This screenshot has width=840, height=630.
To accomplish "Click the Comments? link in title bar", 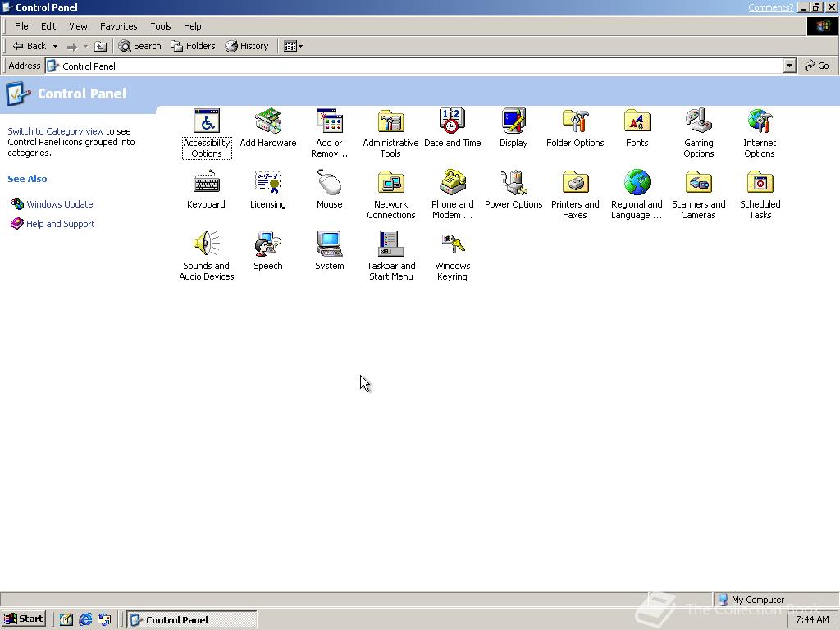I will click(770, 7).
